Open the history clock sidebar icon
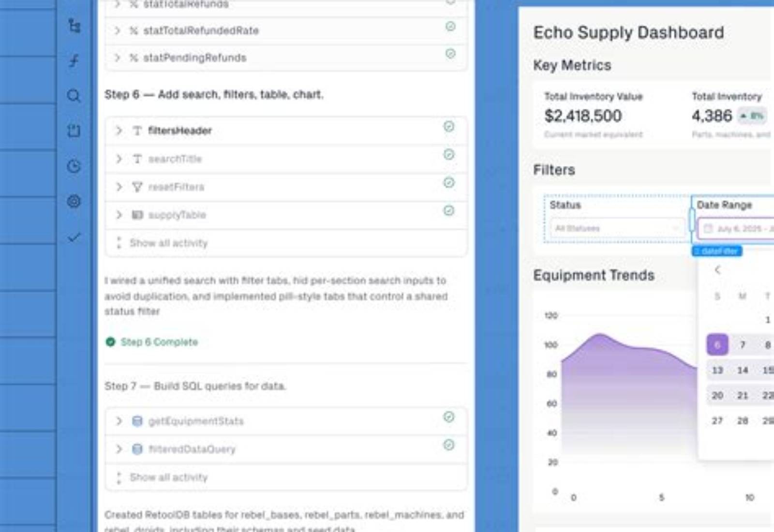Image resolution: width=774 pixels, height=532 pixels. pos(74,166)
